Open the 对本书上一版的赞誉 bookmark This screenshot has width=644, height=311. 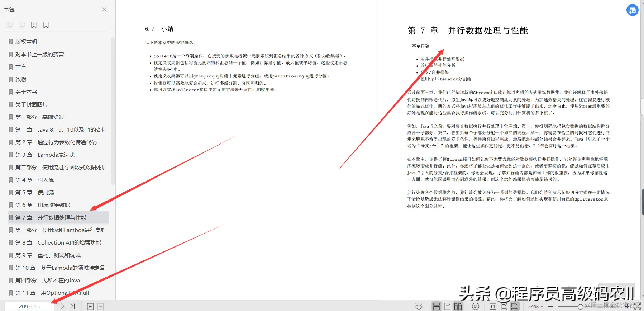tap(58, 54)
